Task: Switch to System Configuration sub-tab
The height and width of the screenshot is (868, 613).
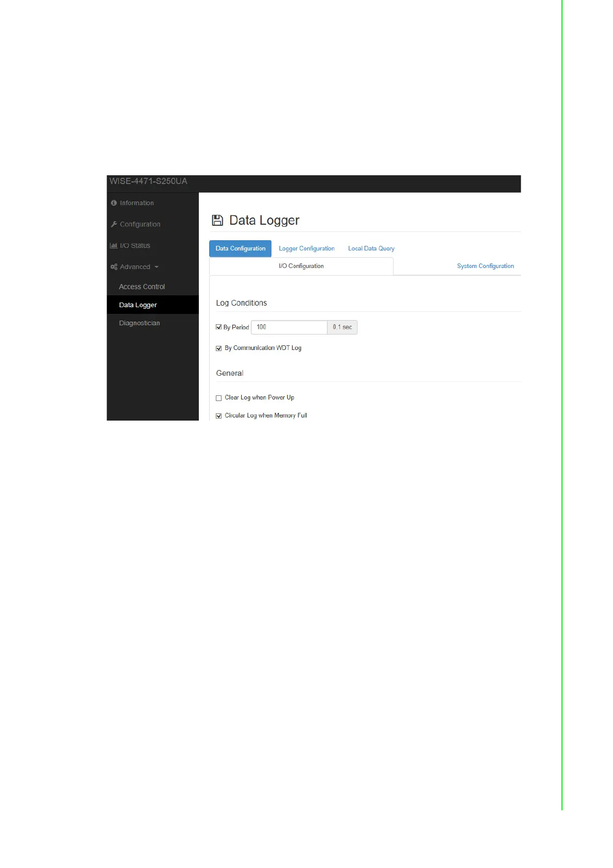Action: pos(485,266)
